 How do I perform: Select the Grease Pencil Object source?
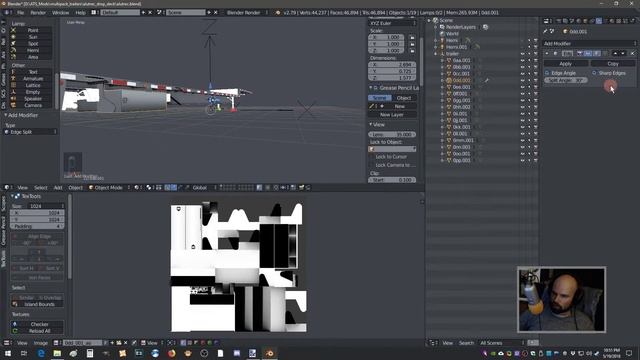(x=404, y=98)
